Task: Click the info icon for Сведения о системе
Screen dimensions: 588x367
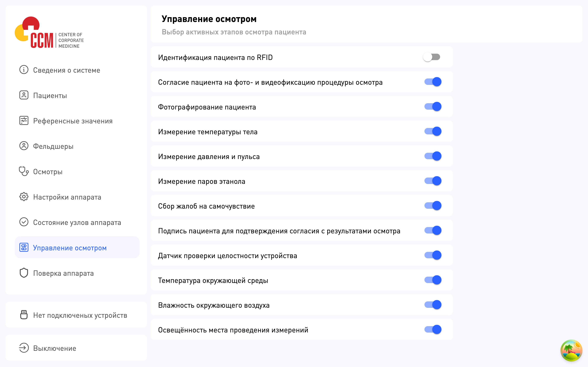Action: (24, 70)
